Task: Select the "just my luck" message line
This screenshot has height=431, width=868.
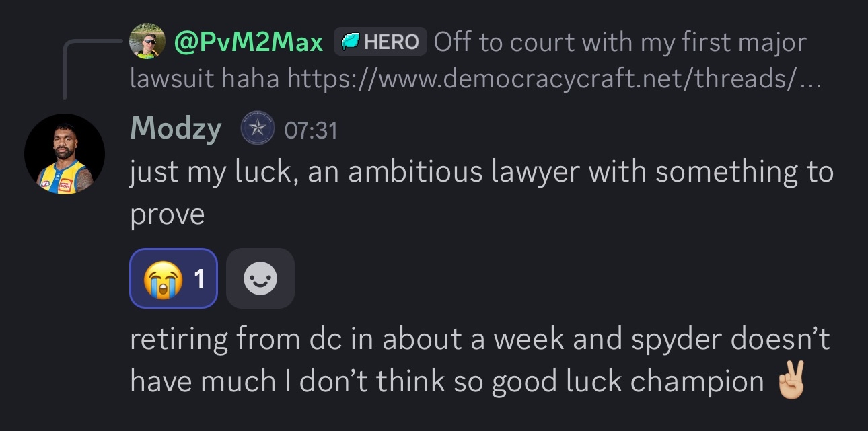Action: coord(482,173)
